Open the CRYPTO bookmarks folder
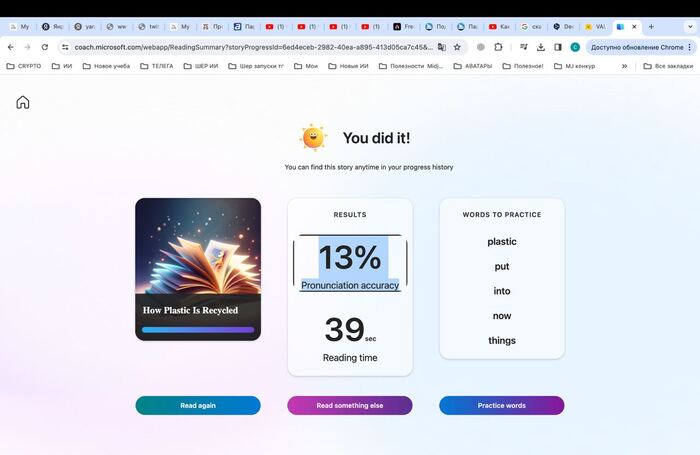700x455 pixels. coord(24,66)
